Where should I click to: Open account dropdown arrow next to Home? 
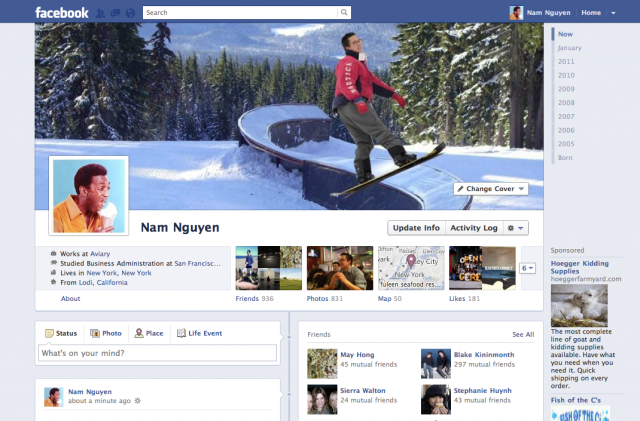pos(613,13)
